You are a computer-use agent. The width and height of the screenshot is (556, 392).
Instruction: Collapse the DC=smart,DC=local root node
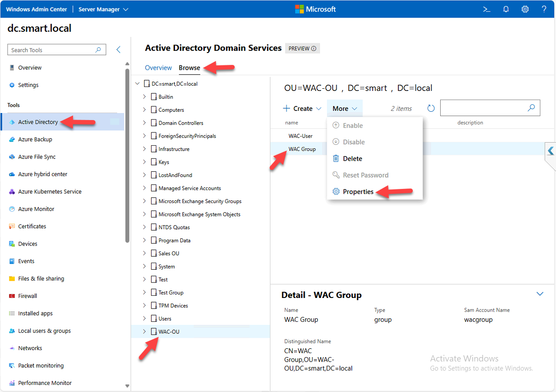[x=137, y=83]
